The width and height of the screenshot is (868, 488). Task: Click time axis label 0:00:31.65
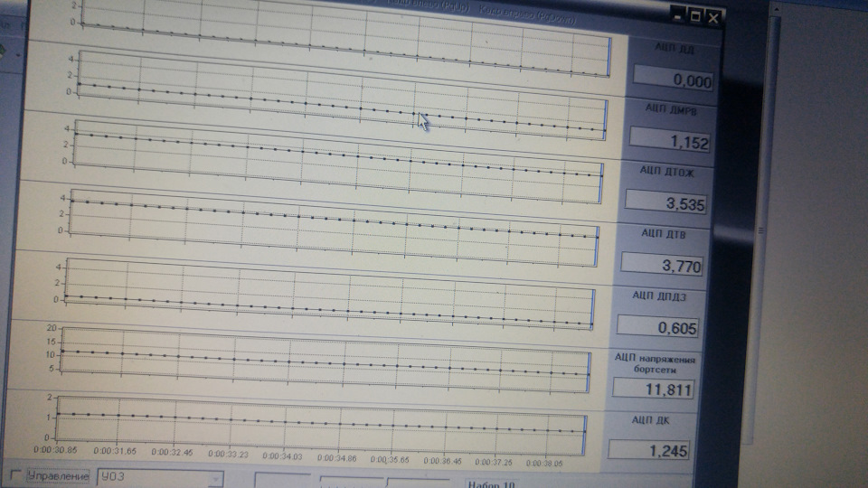pos(115,451)
